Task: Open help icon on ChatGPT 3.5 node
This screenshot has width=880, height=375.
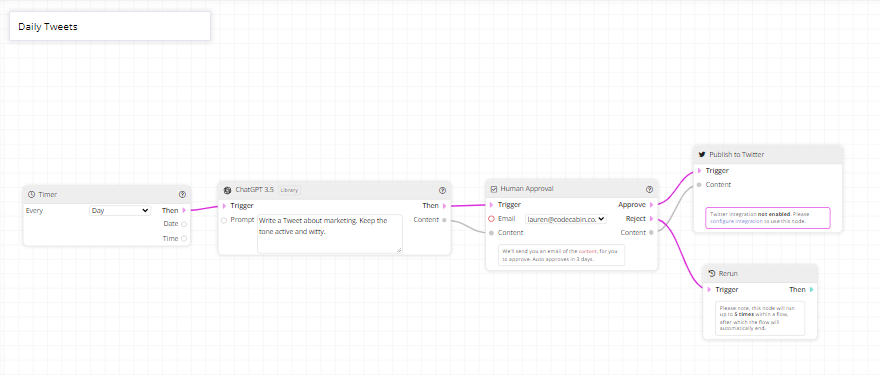Action: tap(442, 190)
